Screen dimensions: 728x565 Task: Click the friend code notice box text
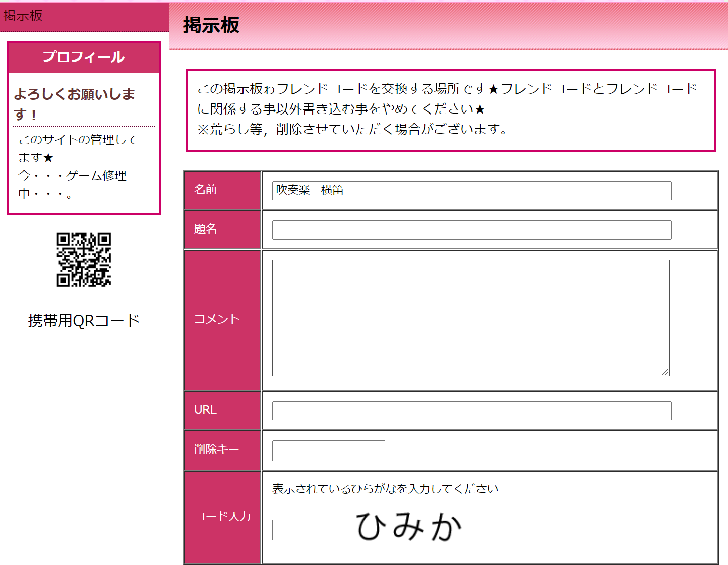point(447,109)
